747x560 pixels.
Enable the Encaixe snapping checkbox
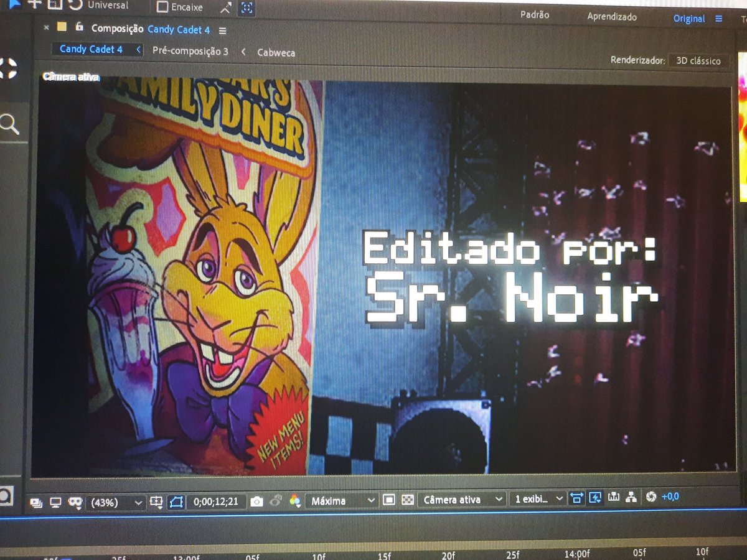point(162,7)
